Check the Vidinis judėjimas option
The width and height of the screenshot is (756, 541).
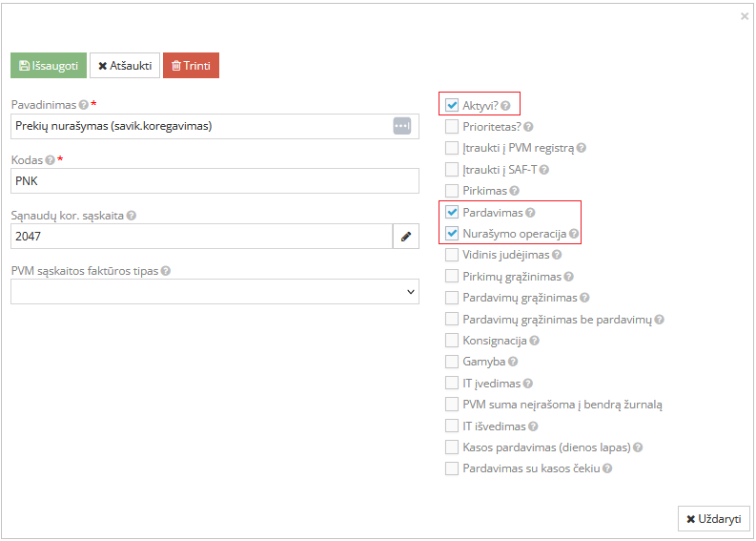tap(452, 255)
